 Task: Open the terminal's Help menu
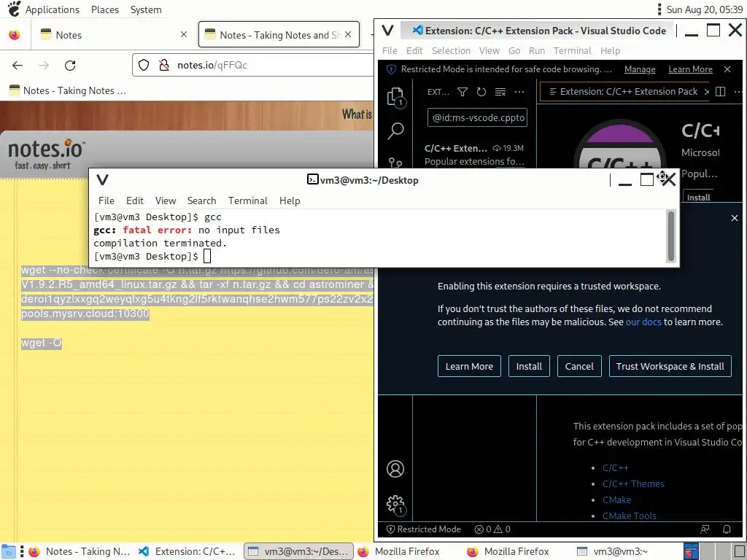(290, 201)
